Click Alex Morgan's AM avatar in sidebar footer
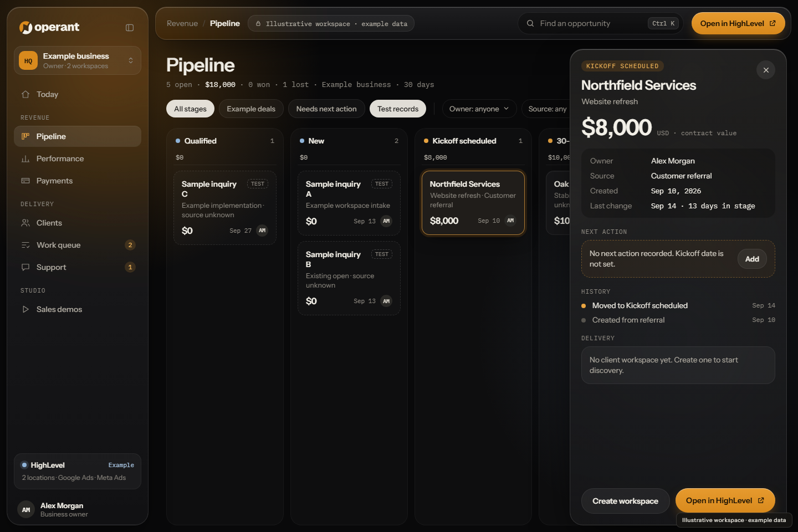The image size is (798, 532). tap(26, 510)
